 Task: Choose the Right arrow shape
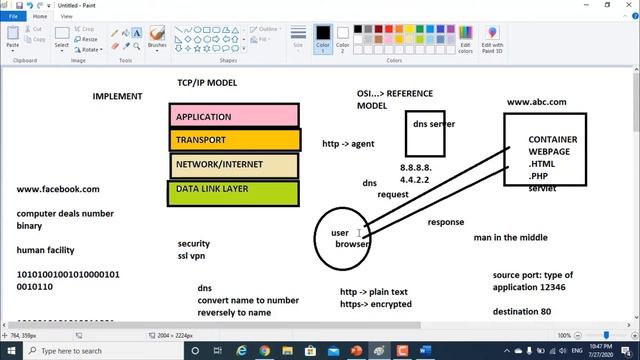(216, 40)
